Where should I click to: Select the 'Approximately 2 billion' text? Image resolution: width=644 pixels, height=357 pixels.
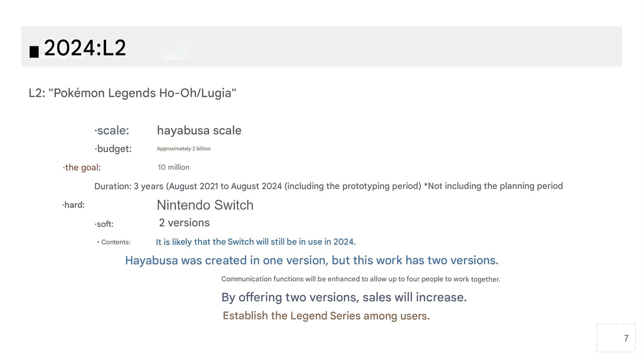(184, 149)
